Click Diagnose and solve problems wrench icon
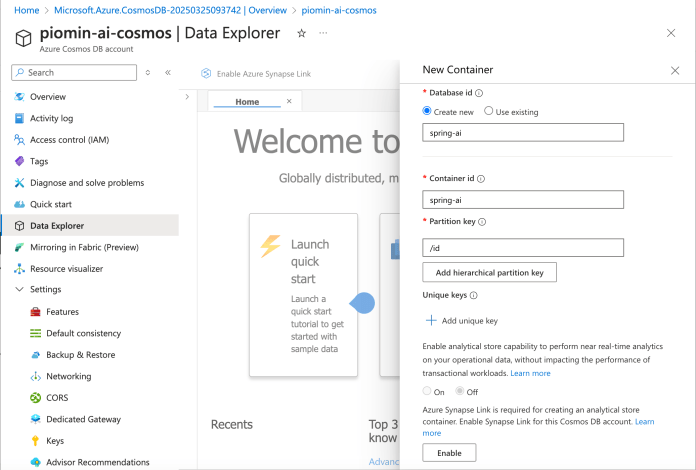 tap(20, 183)
